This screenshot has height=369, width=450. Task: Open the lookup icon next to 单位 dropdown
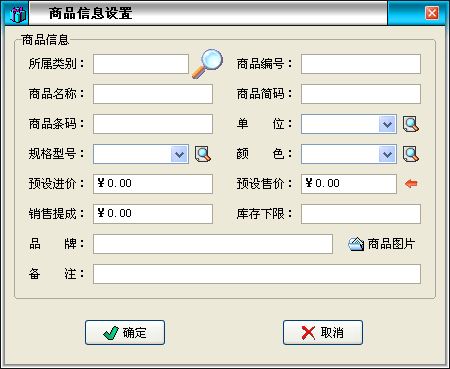coord(411,124)
